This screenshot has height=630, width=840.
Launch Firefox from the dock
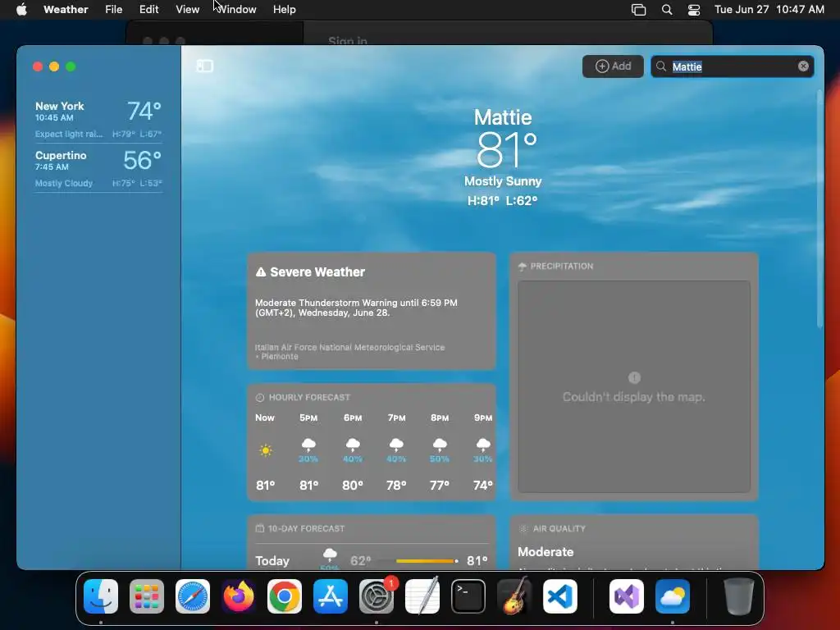pyautogui.click(x=239, y=596)
